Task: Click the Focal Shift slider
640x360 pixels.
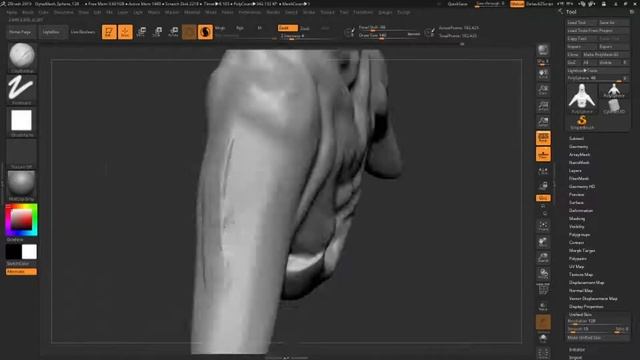Action: [389, 28]
